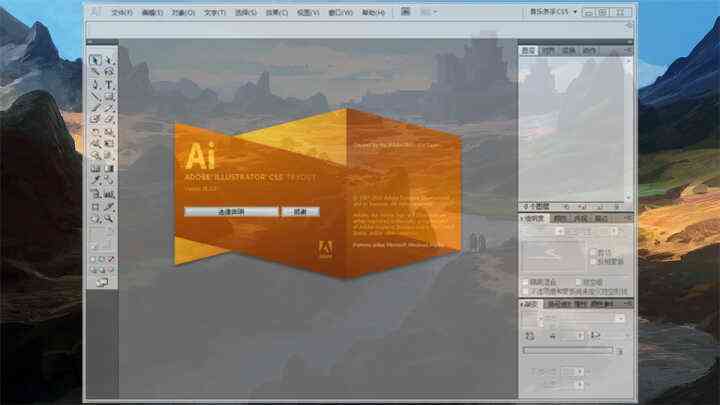Select the Free Transform tool
Image resolution: width=720 pixels, height=405 pixels.
(x=109, y=144)
